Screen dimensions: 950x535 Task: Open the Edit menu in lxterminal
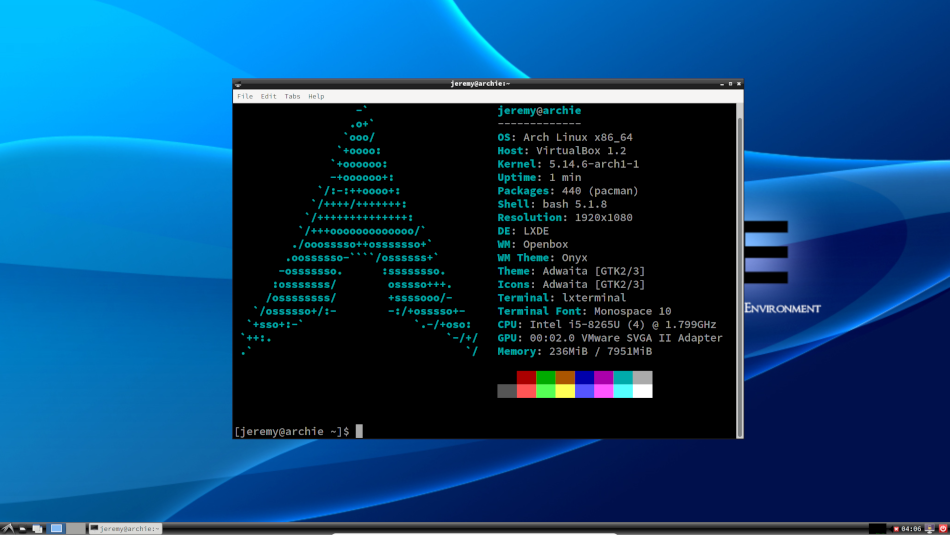[268, 96]
